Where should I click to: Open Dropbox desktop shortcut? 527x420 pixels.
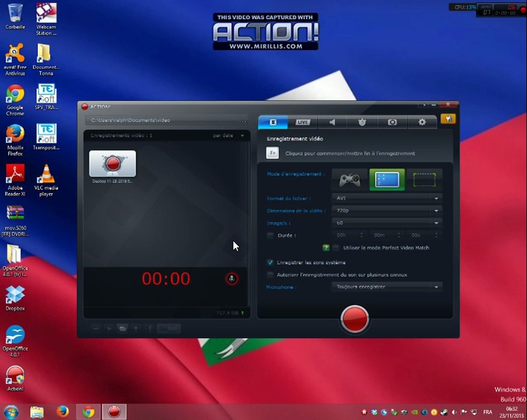[x=15, y=298]
